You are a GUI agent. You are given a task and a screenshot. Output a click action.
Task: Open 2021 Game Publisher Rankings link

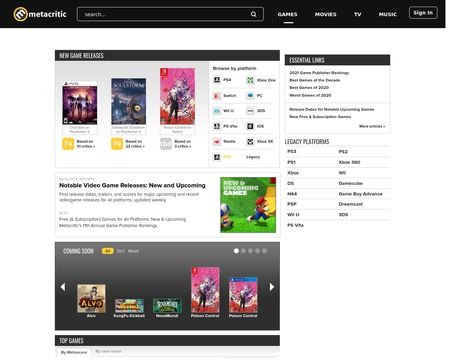tap(319, 73)
